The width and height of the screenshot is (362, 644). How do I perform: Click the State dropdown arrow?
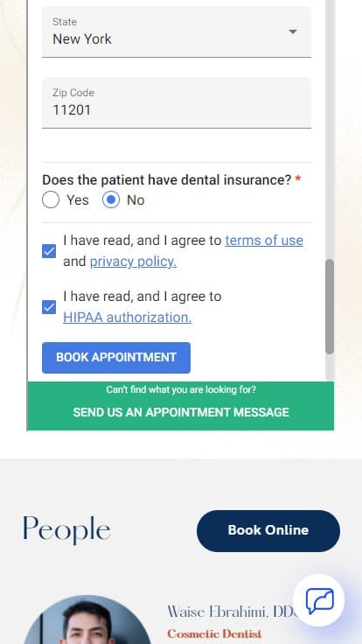292,31
